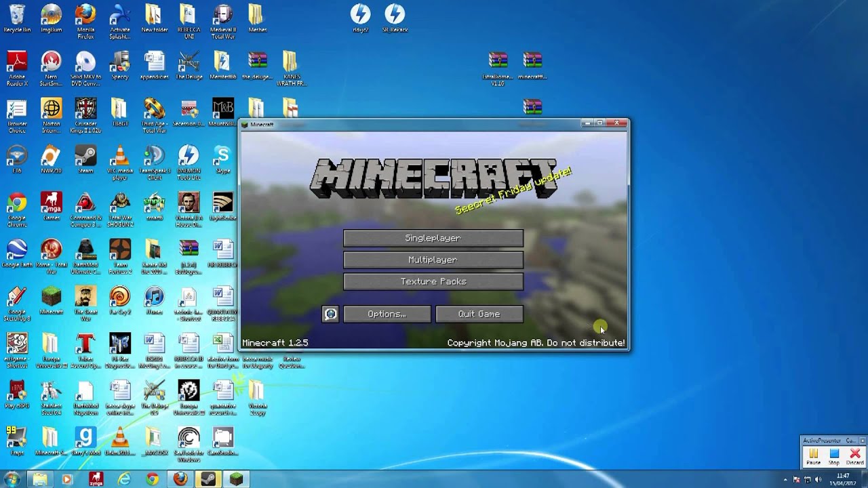Select the Google Earth desktop shortcut

tap(17, 253)
